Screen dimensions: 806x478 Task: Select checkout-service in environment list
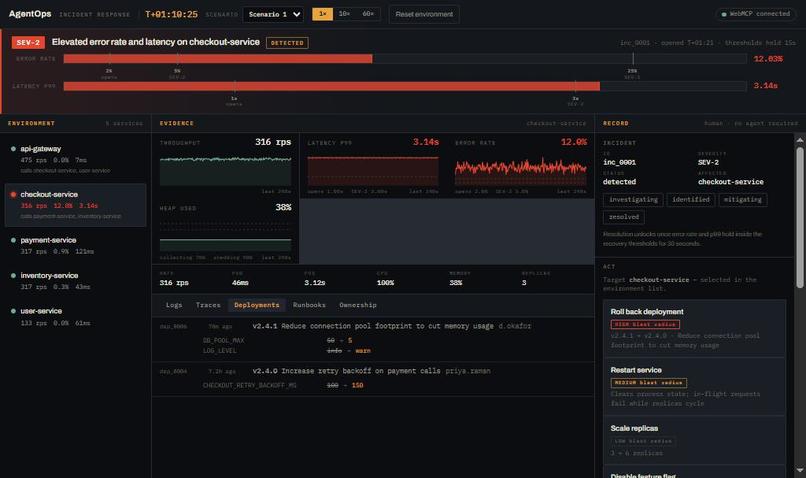click(x=76, y=205)
